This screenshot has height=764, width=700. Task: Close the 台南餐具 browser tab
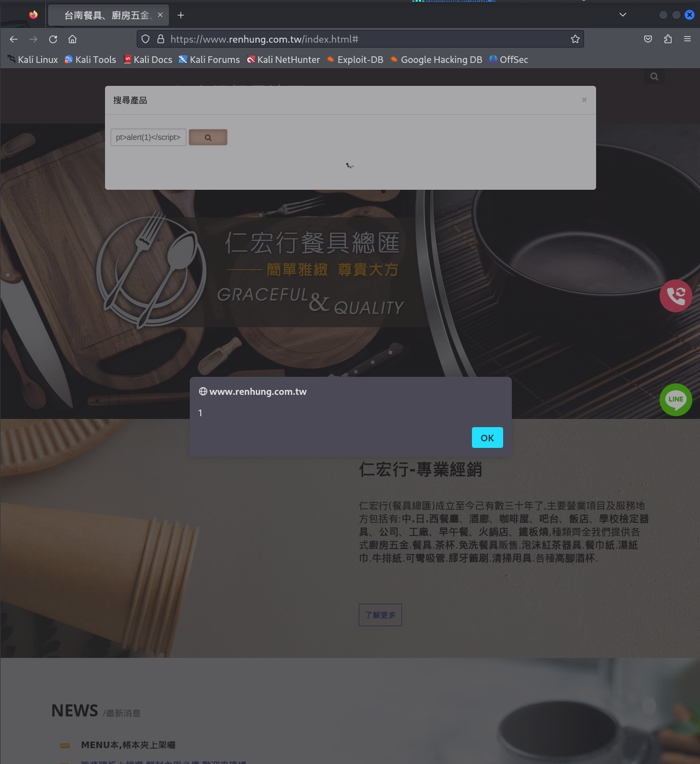tap(160, 15)
